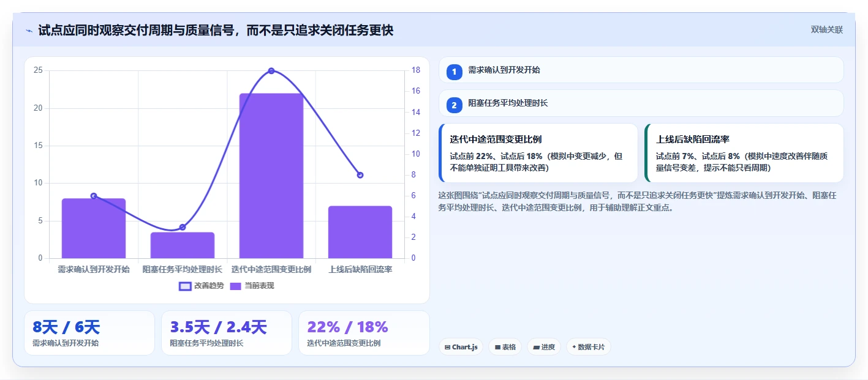This screenshot has width=868, height=380.
Task: Click the 表格 tag chip
Action: point(505,347)
